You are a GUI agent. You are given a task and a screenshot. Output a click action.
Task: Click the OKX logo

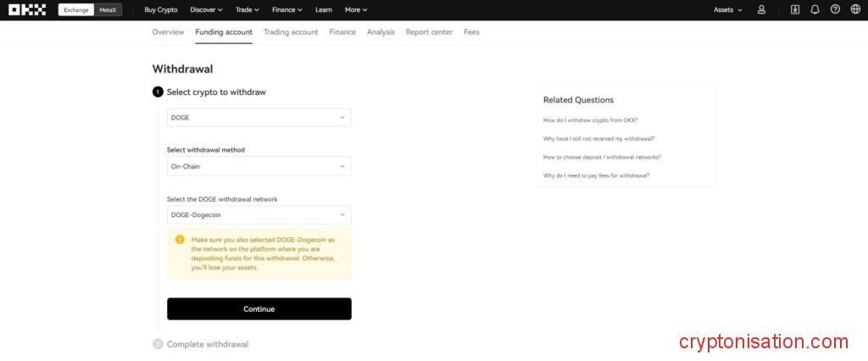[x=29, y=10]
